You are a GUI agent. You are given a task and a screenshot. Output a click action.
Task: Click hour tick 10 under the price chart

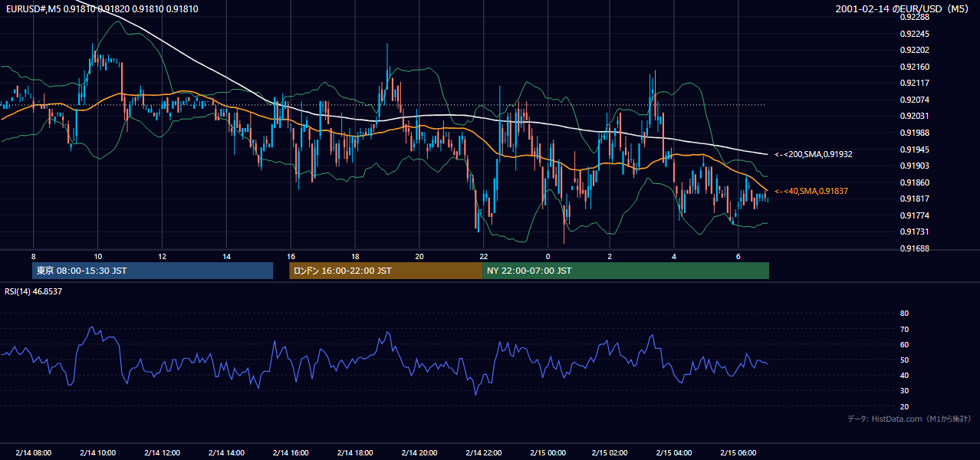click(x=97, y=256)
